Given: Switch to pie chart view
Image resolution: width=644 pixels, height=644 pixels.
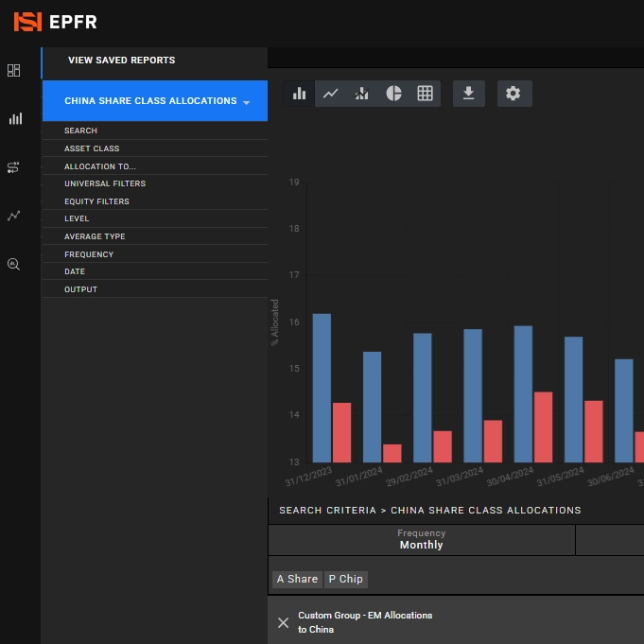Looking at the screenshot, I should click(393, 94).
